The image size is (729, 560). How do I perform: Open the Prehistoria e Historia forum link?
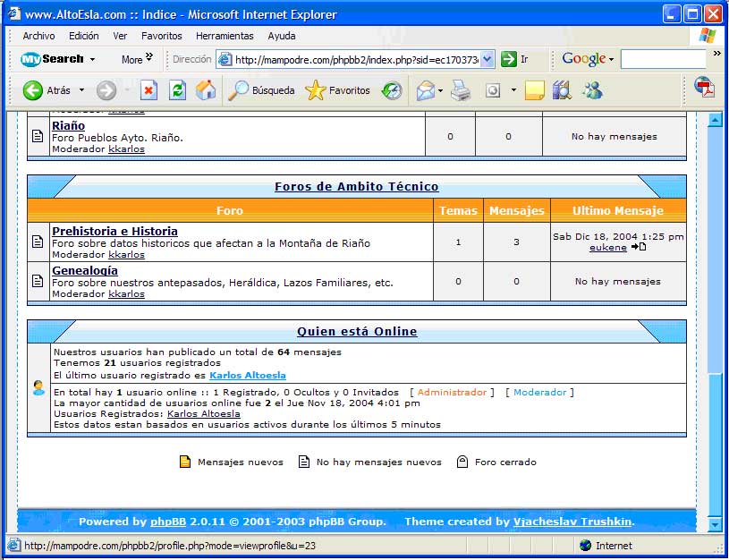(x=114, y=231)
